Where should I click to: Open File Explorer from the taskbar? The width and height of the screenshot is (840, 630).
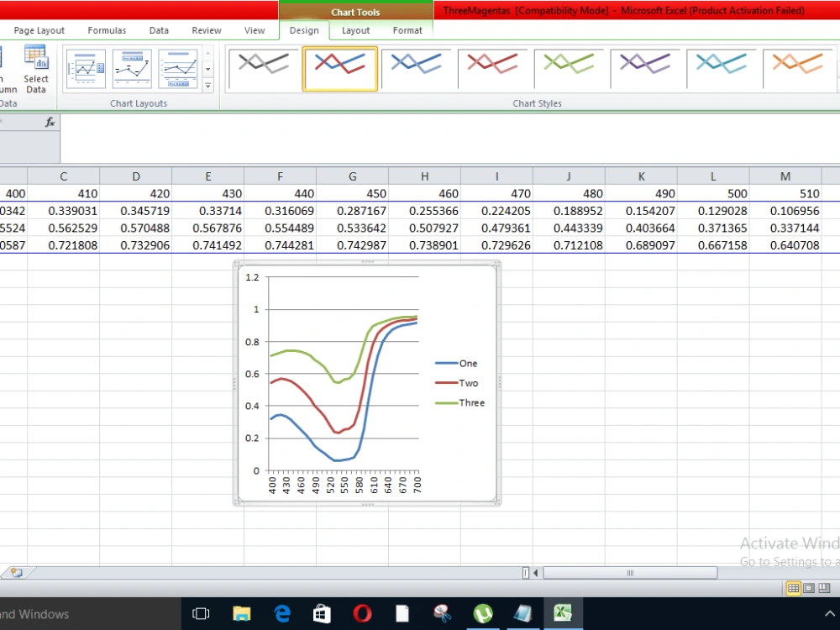point(242,613)
